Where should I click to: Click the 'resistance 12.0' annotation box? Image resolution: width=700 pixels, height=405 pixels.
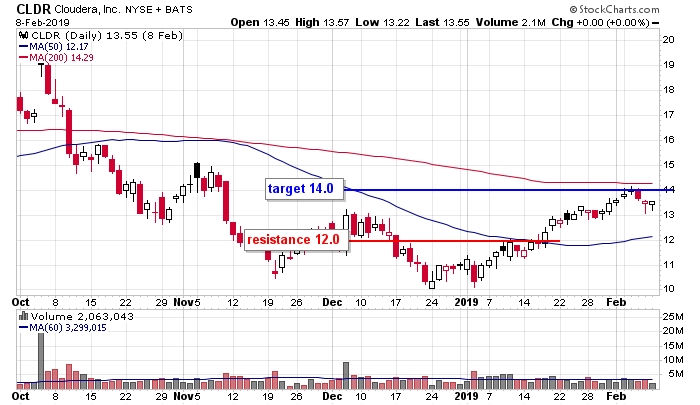(x=296, y=240)
